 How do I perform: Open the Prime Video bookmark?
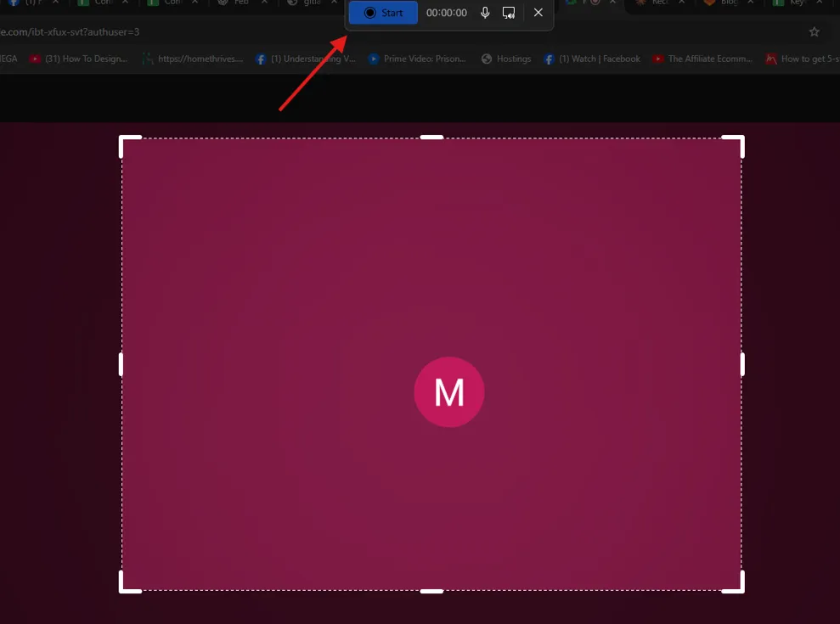(x=421, y=59)
